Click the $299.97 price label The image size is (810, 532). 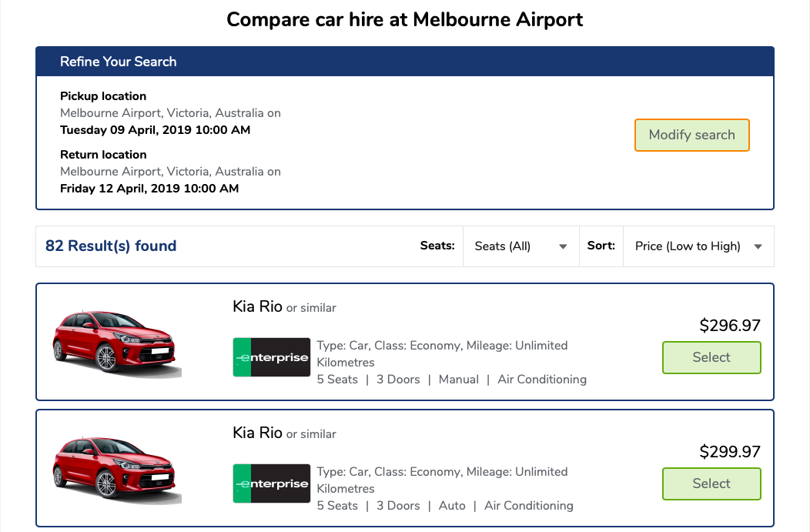tap(729, 452)
